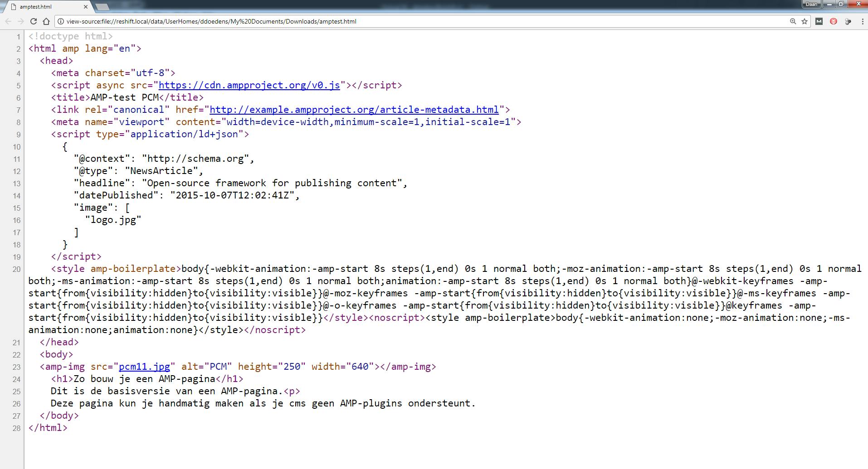Click the "<!doctype html>" line

(x=71, y=36)
